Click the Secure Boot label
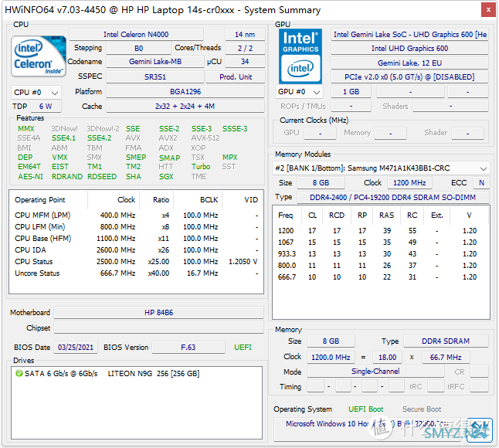Image resolution: width=499 pixels, height=448 pixels. coord(422,409)
